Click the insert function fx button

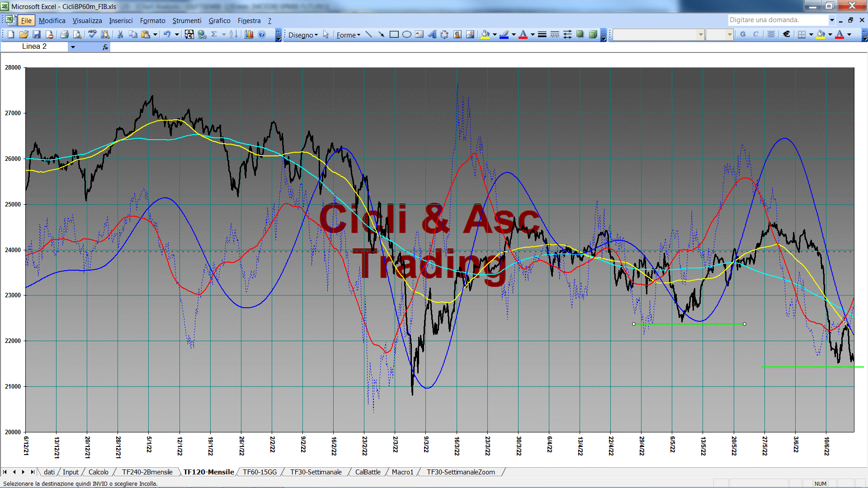[x=105, y=47]
